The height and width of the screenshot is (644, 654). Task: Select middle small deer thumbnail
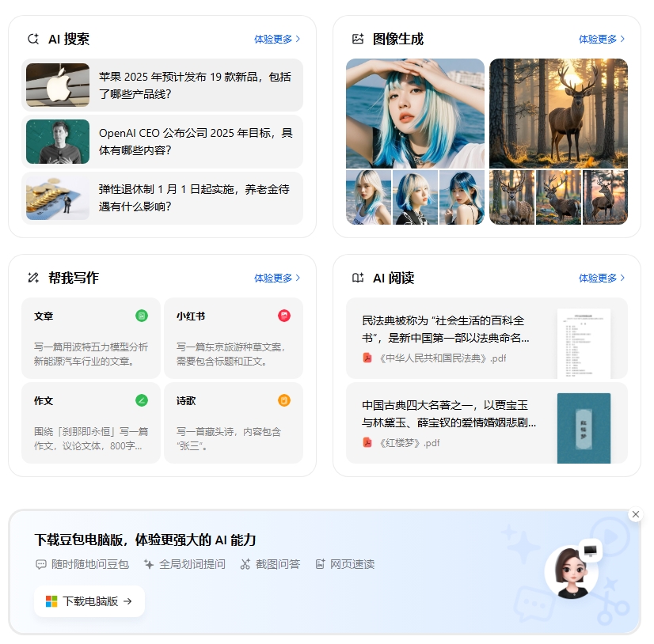(558, 197)
